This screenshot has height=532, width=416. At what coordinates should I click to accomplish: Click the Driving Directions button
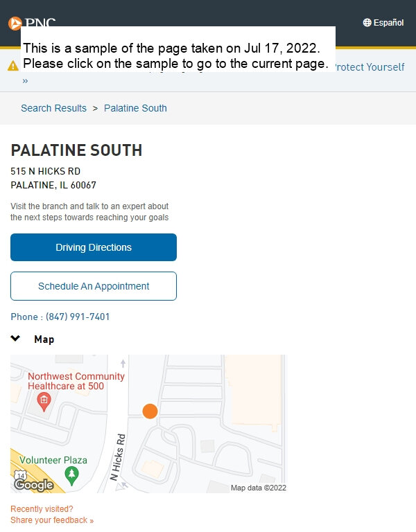pyautogui.click(x=94, y=247)
